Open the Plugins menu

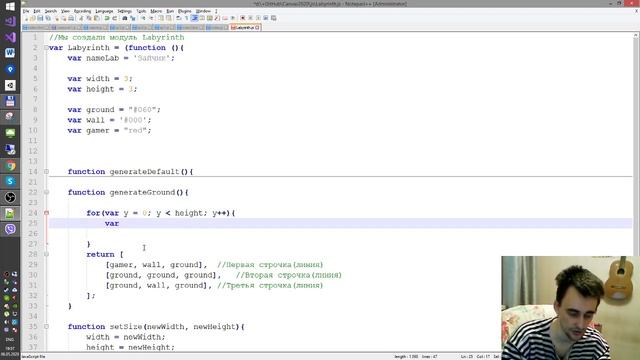[184, 11]
